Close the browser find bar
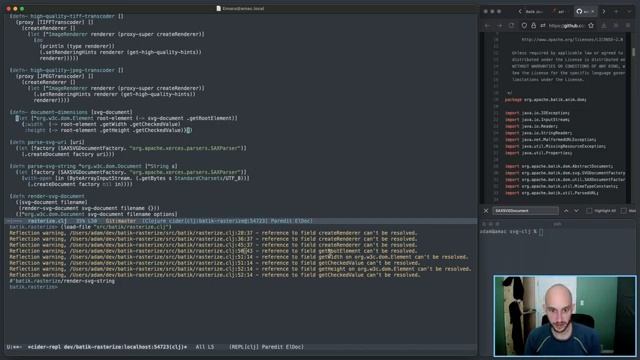 (486, 211)
